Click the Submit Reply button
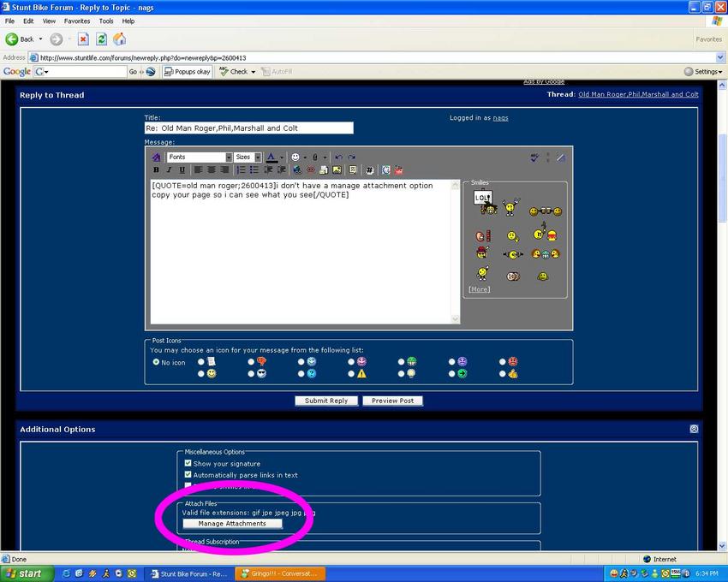 click(326, 401)
